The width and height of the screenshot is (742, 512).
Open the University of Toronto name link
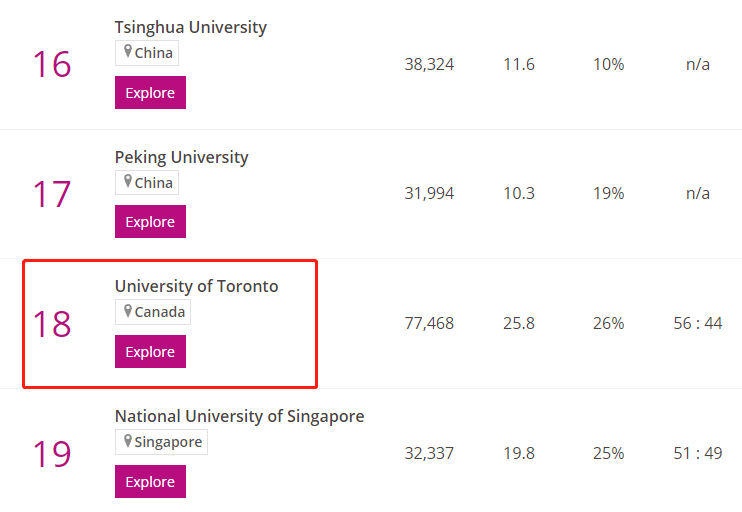click(196, 286)
